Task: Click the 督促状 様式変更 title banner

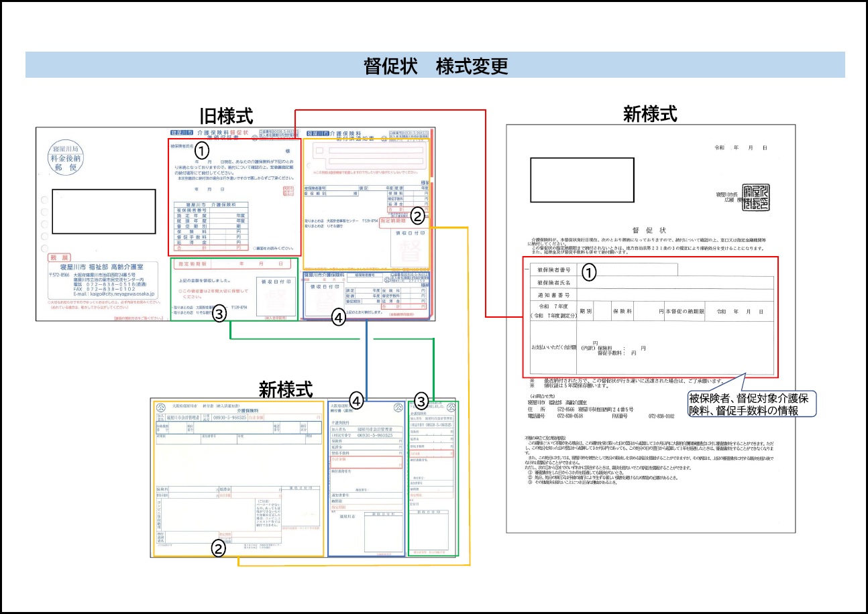Action: tap(435, 66)
